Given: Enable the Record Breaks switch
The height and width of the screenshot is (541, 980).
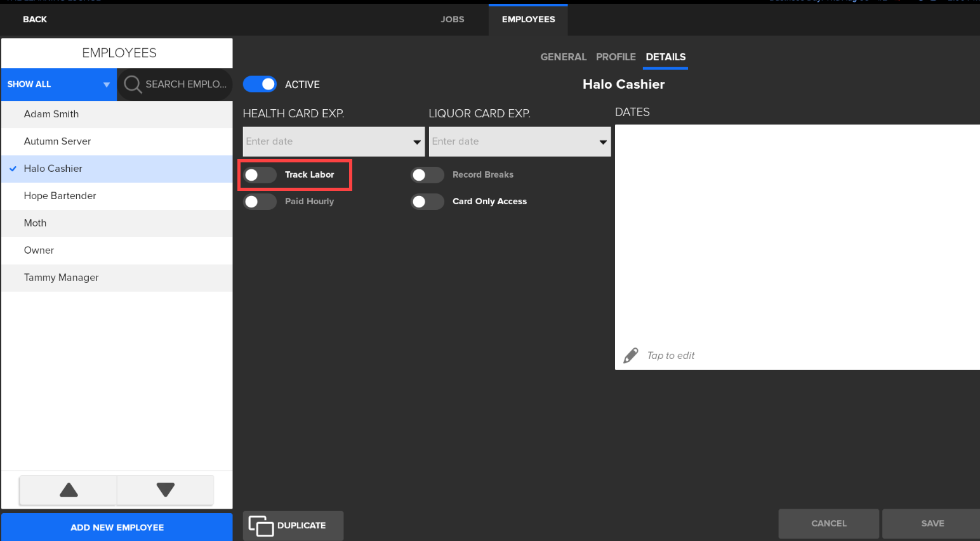Looking at the screenshot, I should point(427,175).
